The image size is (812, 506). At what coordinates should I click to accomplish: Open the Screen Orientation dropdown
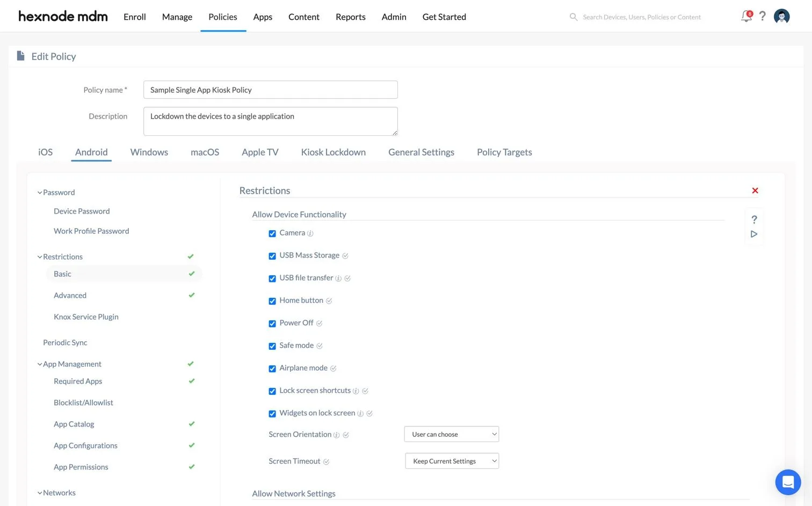tap(452, 434)
